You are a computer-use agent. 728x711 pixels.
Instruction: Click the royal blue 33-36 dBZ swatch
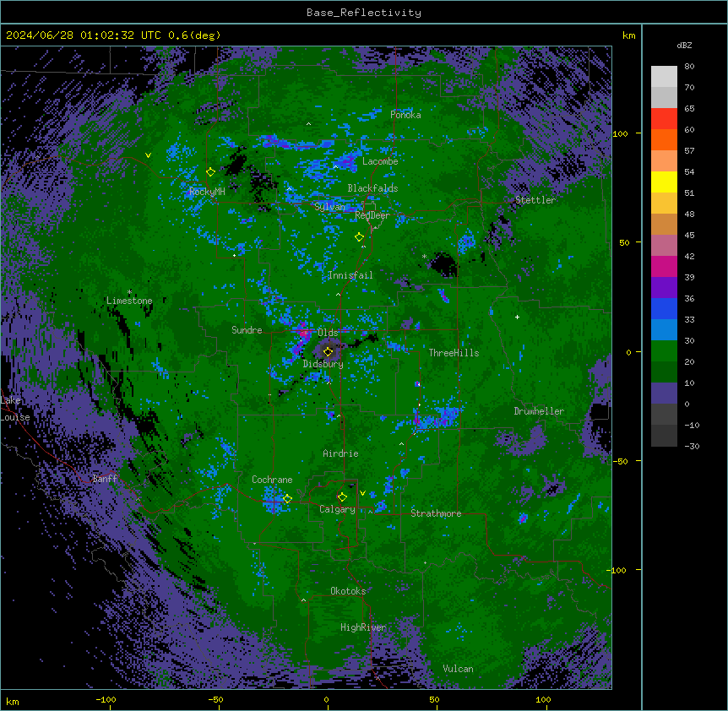pos(664,308)
